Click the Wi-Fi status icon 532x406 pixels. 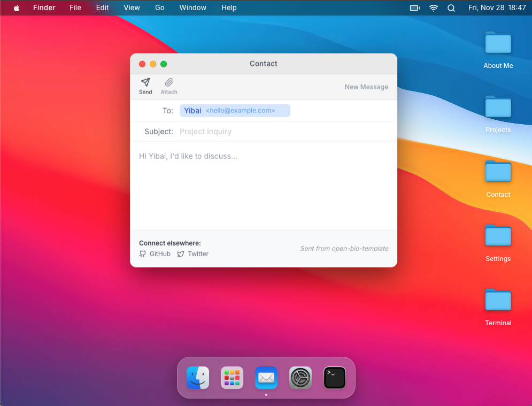point(433,8)
